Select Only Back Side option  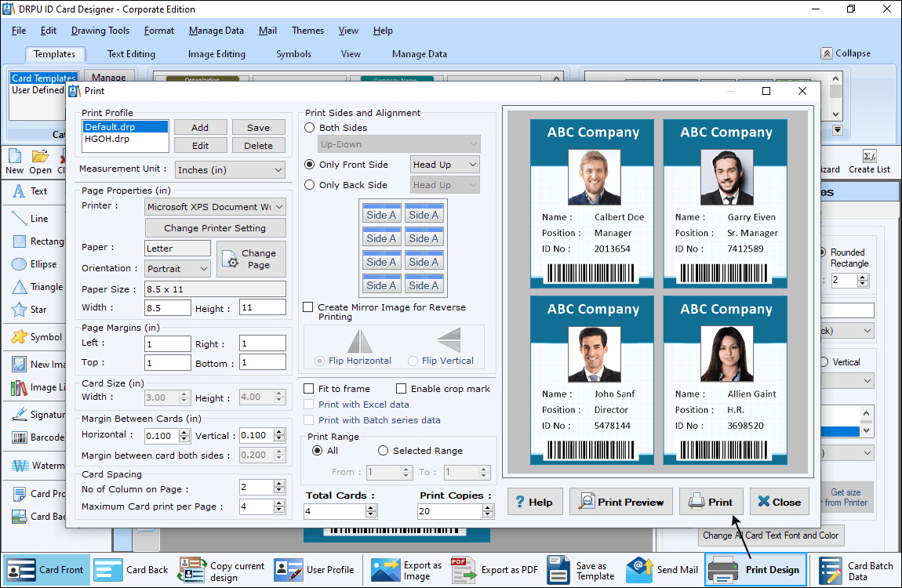[310, 185]
